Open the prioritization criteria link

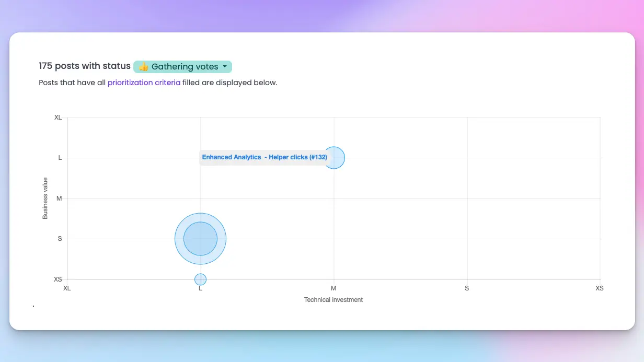point(144,83)
